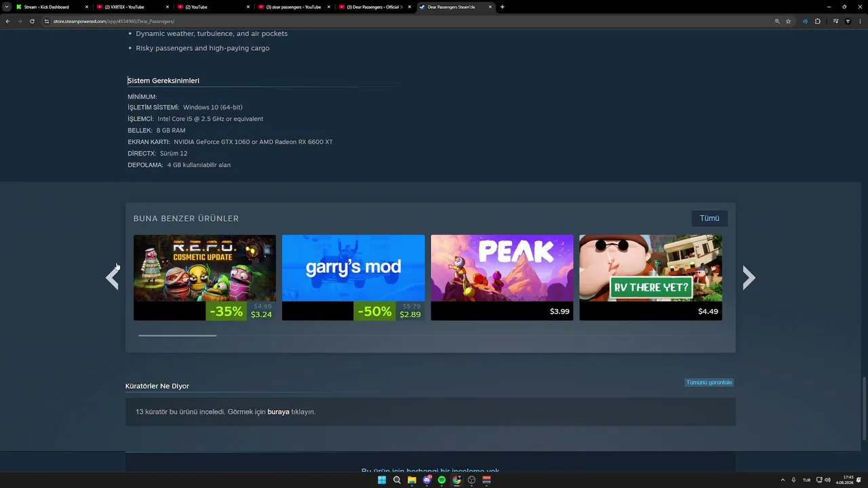Open the tab search dropdown arrow

coord(6,7)
